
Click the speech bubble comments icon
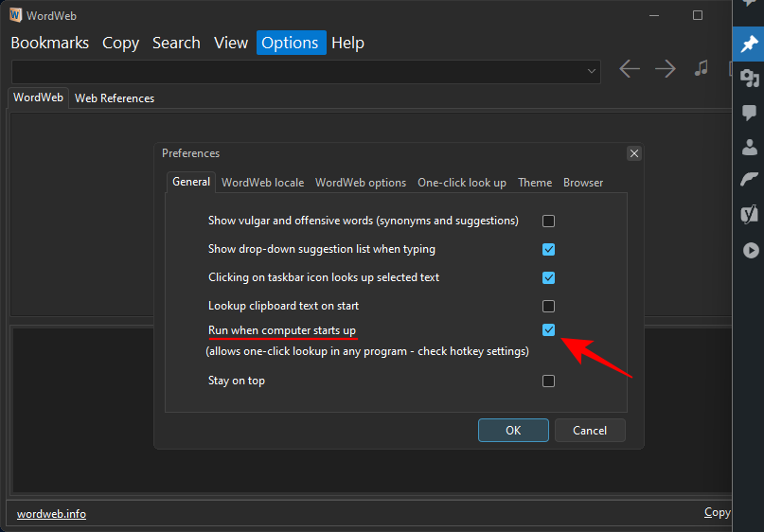point(749,113)
